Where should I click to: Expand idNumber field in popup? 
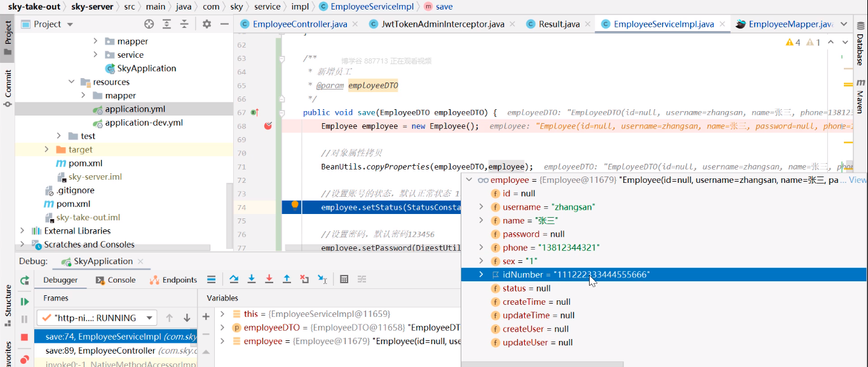coord(481,274)
